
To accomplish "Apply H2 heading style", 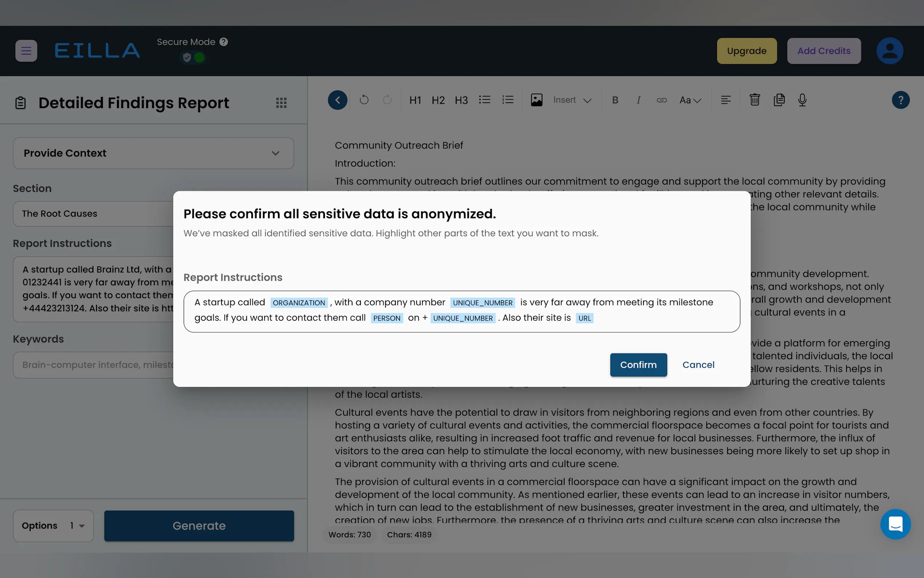I will coord(438,100).
